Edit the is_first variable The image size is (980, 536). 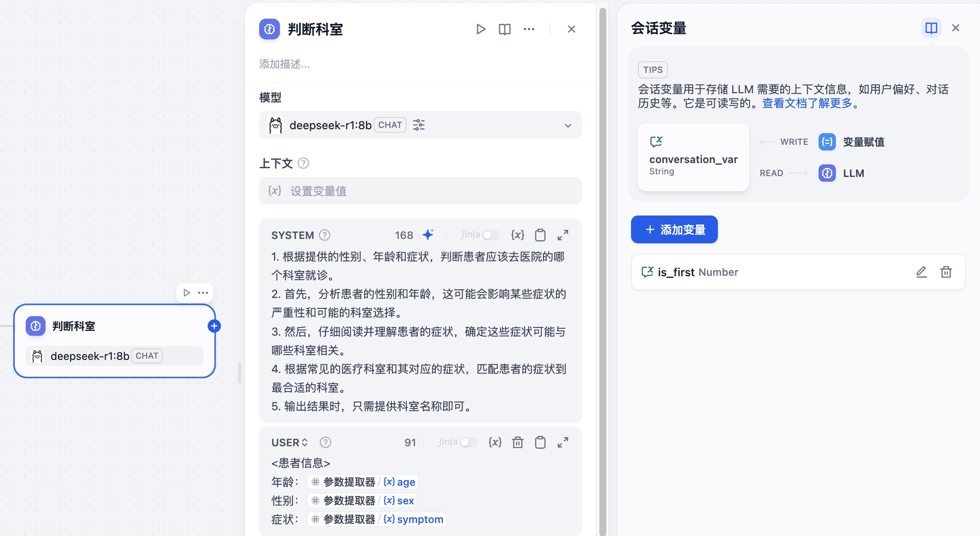tap(921, 272)
